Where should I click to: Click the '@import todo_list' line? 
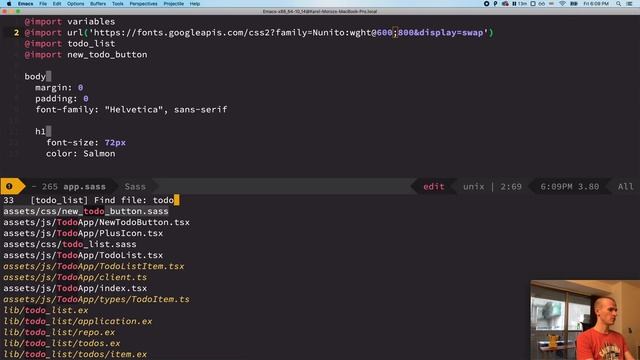pyautogui.click(x=70, y=43)
